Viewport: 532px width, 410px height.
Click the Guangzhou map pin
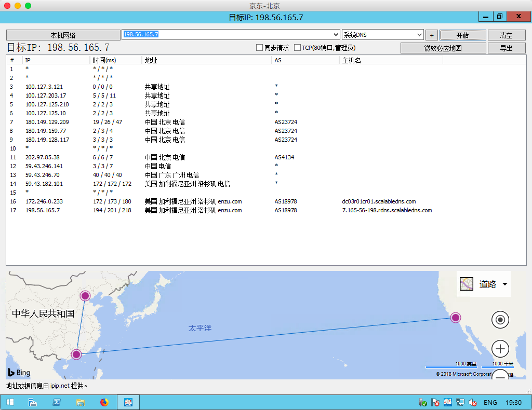pyautogui.click(x=76, y=354)
